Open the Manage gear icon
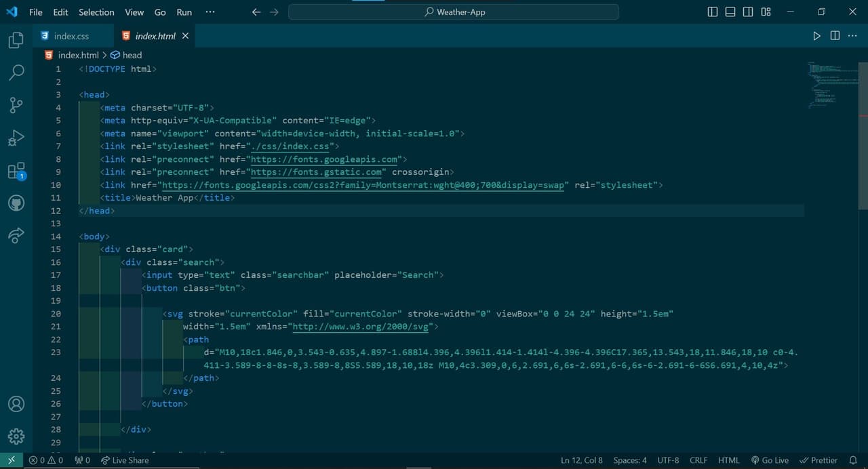The height and width of the screenshot is (469, 868). [x=16, y=436]
